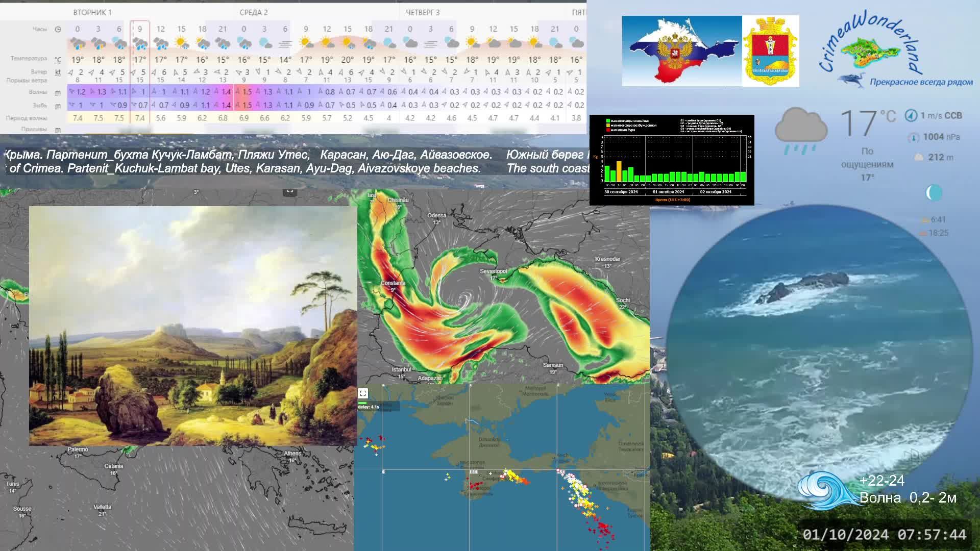The image size is (980, 551).
Task: Click the thunderstorm icon at Tuesday hour 0
Action: coord(78,44)
